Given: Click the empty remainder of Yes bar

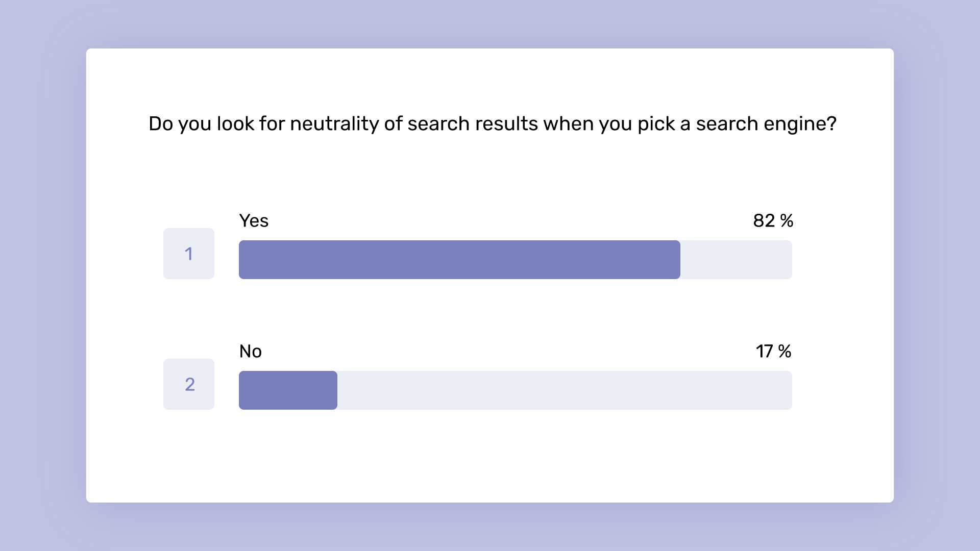Looking at the screenshot, I should pos(736,260).
